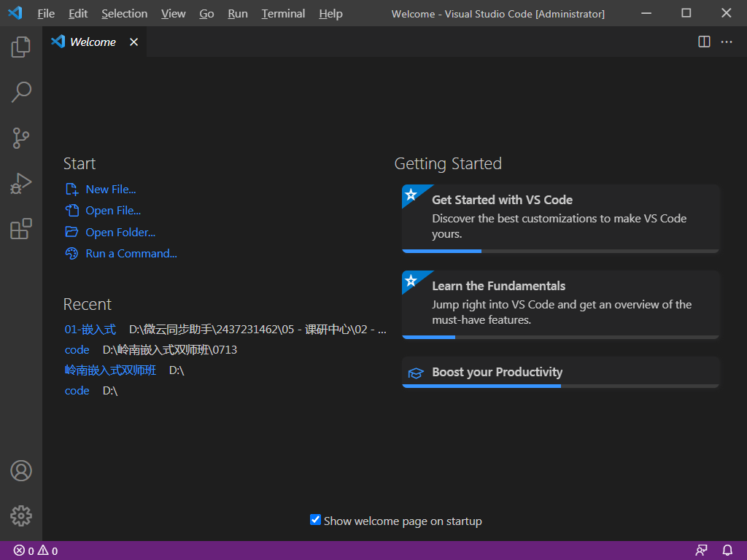Open the View menu
The width and height of the screenshot is (747, 560).
coord(174,13)
